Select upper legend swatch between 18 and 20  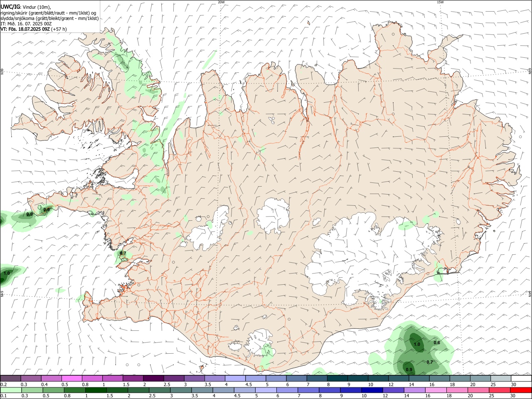pyautogui.click(x=460, y=378)
